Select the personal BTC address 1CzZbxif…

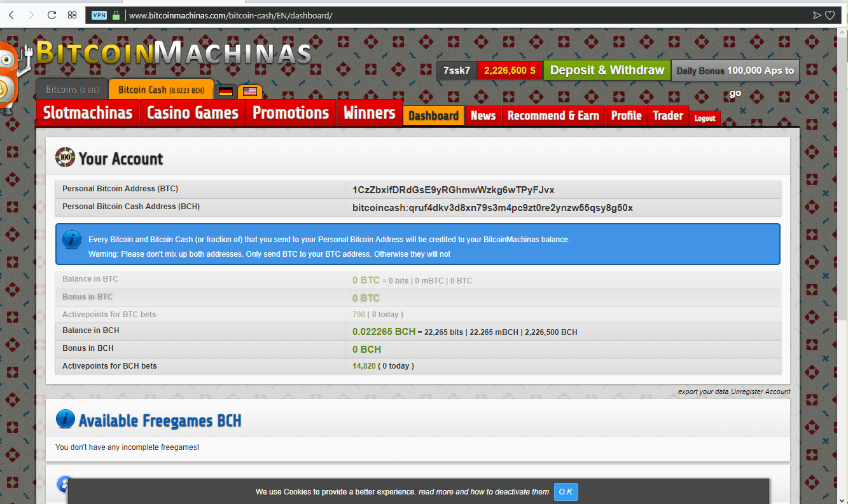[x=454, y=190]
